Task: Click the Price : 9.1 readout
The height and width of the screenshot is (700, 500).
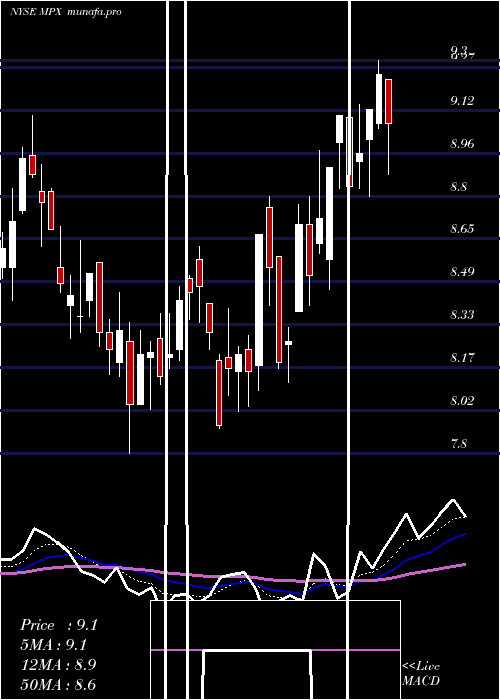Action: tap(59, 625)
